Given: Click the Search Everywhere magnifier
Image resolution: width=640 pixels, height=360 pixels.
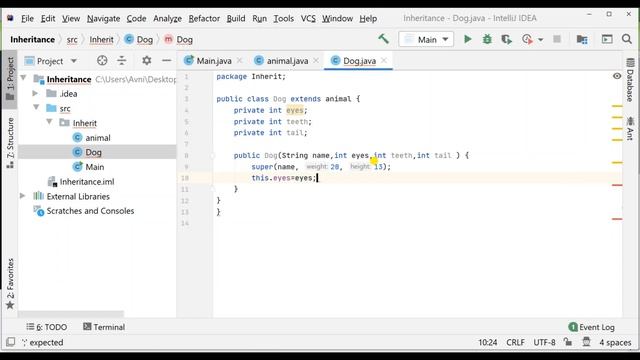Looking at the screenshot, I should tap(627, 39).
